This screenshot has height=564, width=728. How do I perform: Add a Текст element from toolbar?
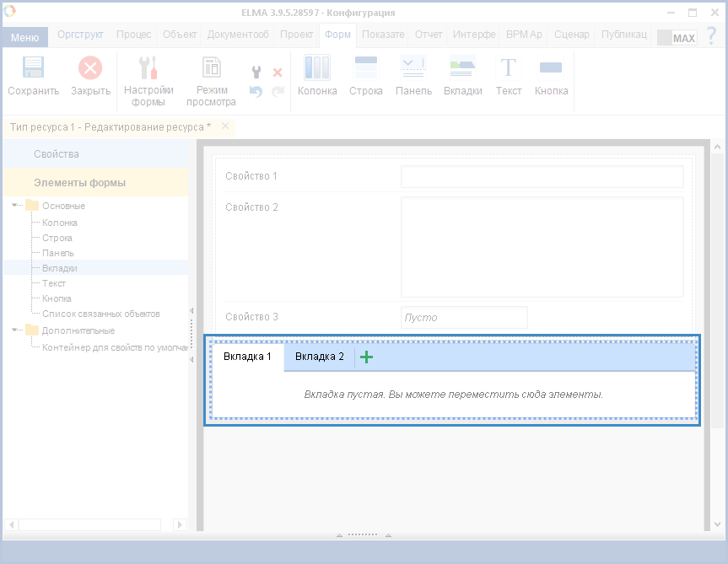(x=509, y=69)
